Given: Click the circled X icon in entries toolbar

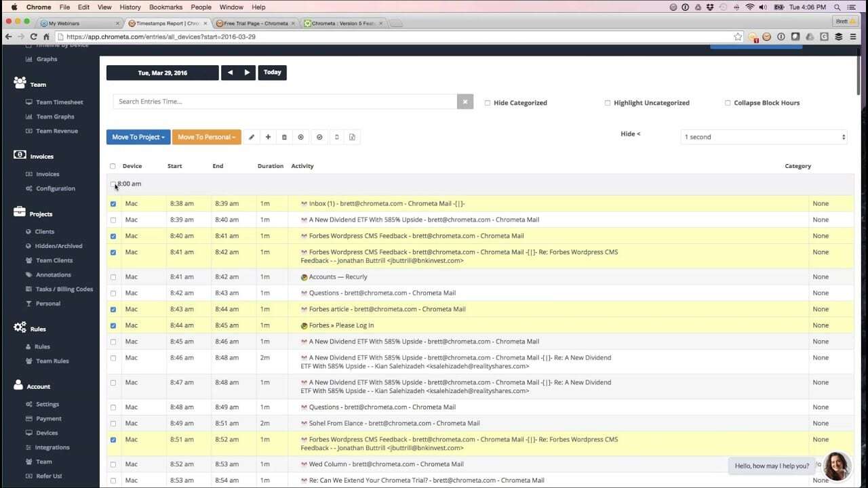Looking at the screenshot, I should coord(301,137).
